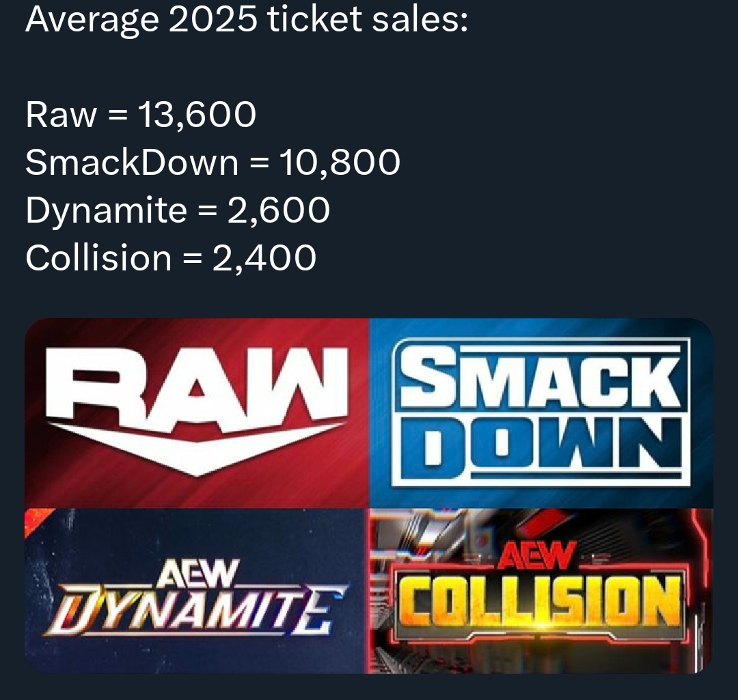
Task: Open the Raw logo image
Action: coord(197,414)
